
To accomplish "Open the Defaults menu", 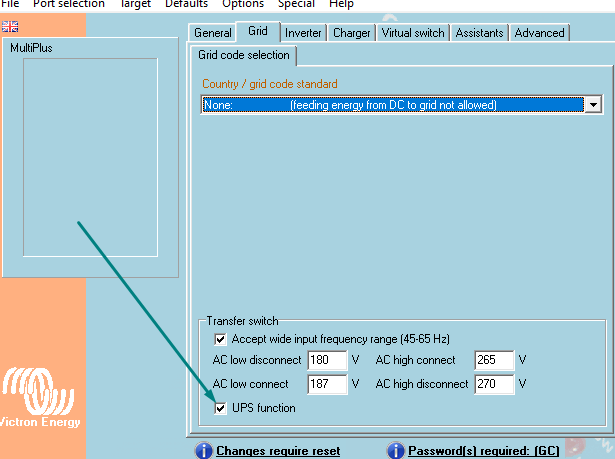I will click(186, 4).
